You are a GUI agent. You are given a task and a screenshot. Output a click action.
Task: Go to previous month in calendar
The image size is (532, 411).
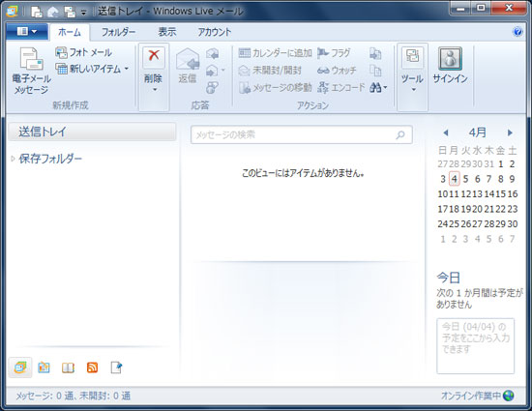446,132
